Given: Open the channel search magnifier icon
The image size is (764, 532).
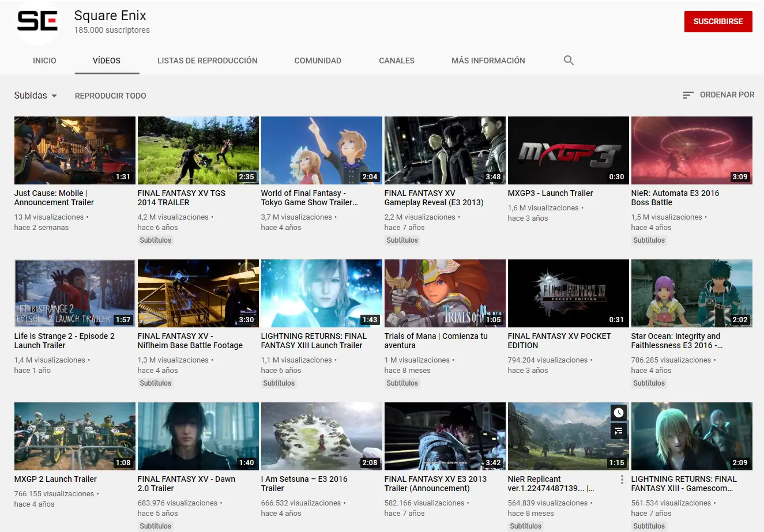Looking at the screenshot, I should pyautogui.click(x=569, y=61).
